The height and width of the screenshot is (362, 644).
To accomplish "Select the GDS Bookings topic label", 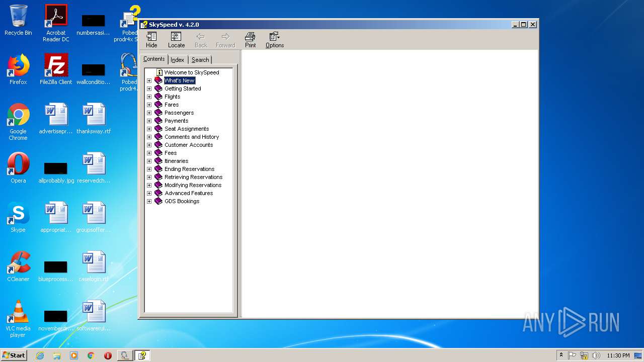I will (x=182, y=201).
